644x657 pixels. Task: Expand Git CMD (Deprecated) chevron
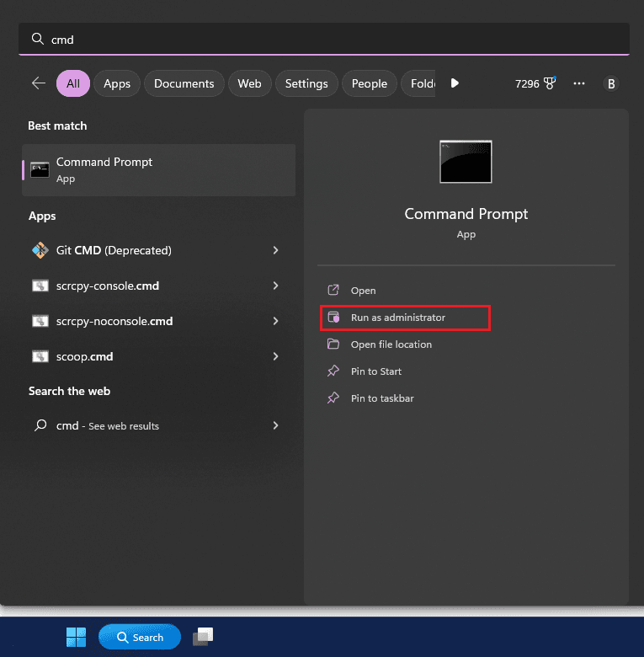[275, 250]
